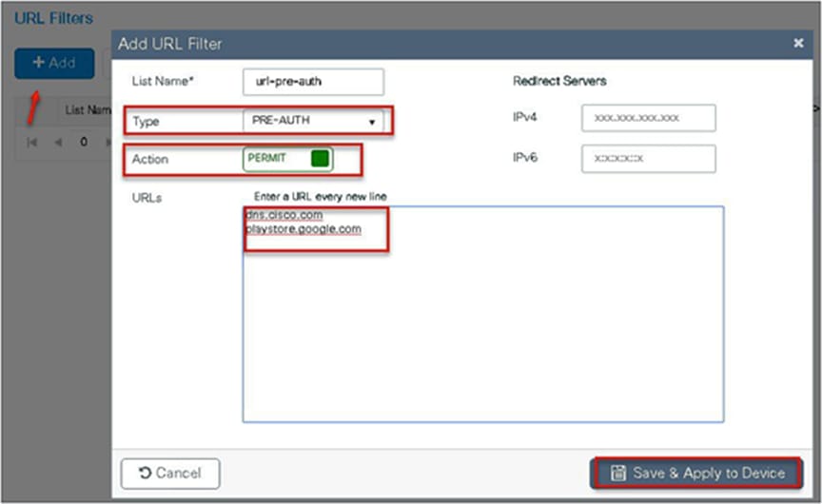The image size is (822, 504).
Task: Click the playstore.google.com URL entry
Action: coord(303,229)
